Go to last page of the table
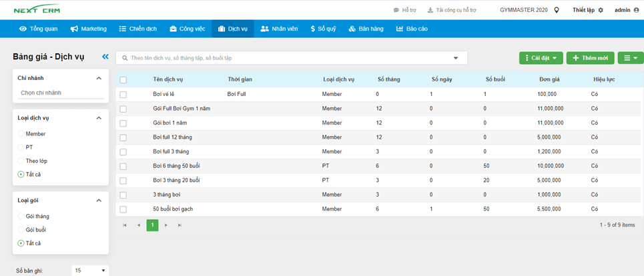The width and height of the screenshot is (644, 276). pos(180,225)
